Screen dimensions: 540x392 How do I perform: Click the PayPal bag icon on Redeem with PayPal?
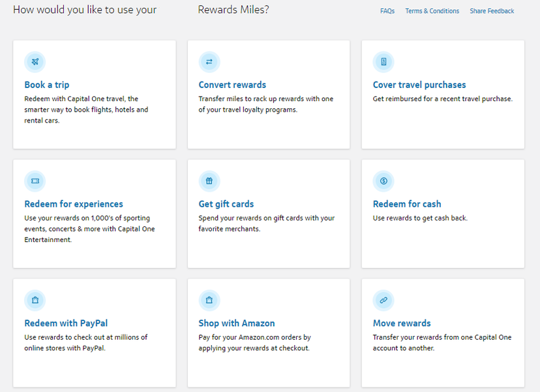click(x=35, y=300)
